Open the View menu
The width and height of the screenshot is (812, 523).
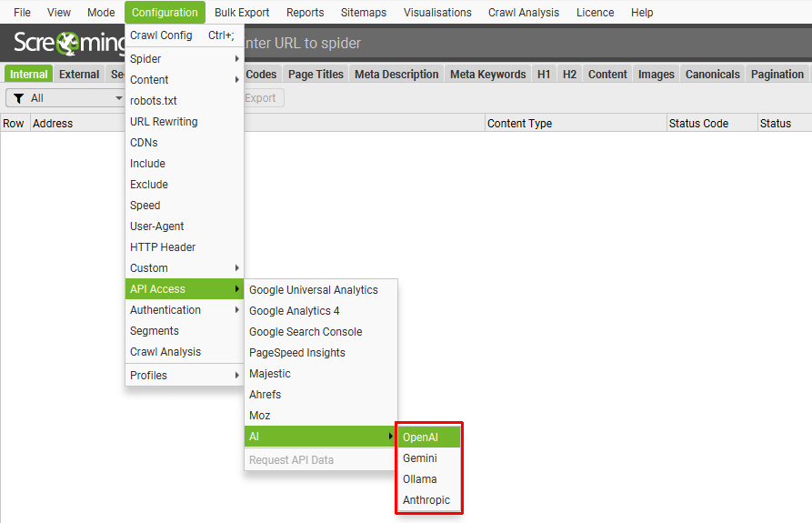click(x=58, y=13)
